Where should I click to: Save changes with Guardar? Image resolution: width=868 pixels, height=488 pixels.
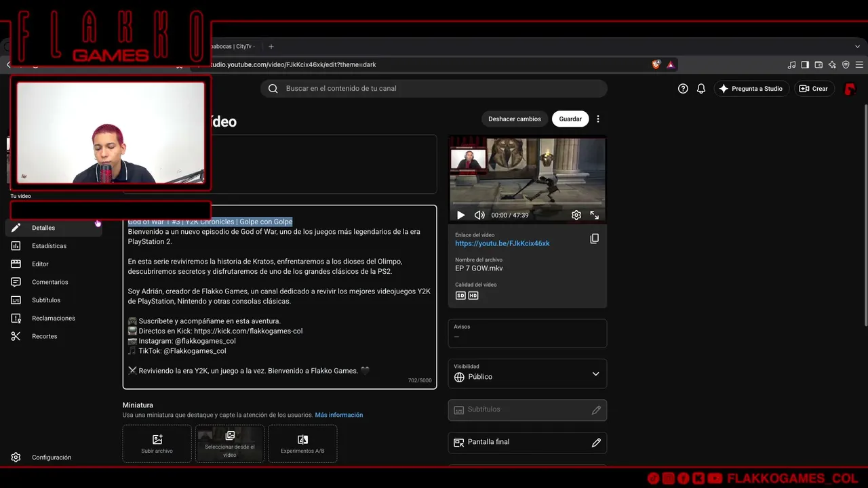click(570, 119)
